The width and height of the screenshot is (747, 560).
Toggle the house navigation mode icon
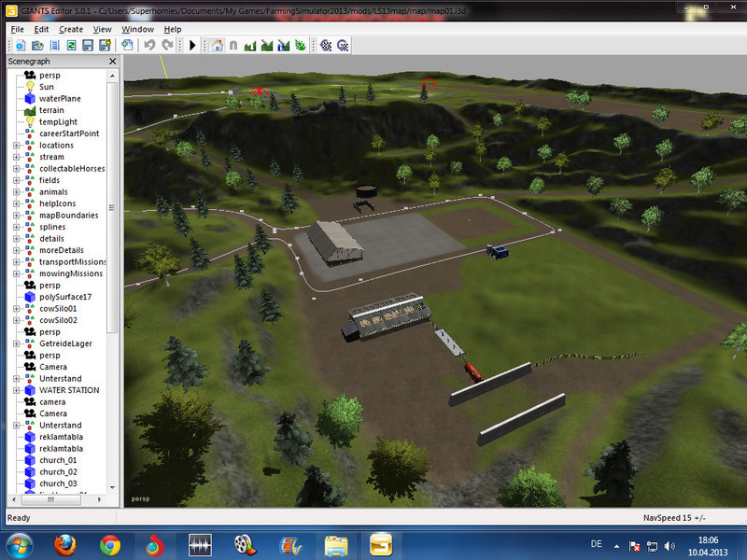tap(218, 46)
